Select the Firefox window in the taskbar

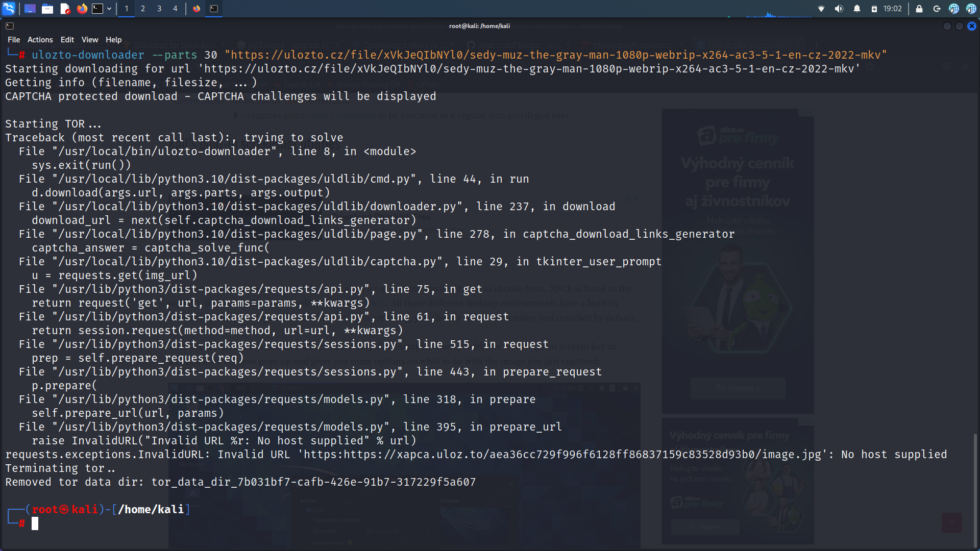tap(197, 9)
